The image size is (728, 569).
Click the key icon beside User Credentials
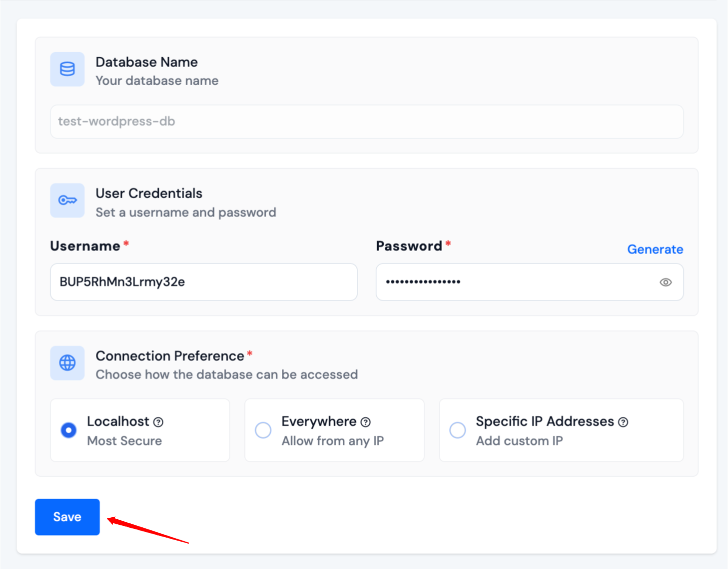[67, 200]
